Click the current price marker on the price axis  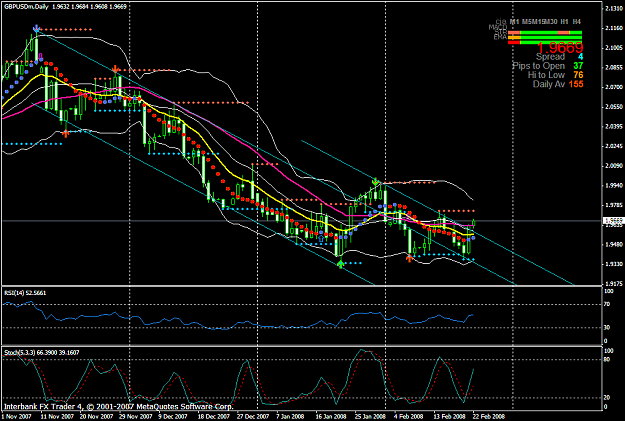[613, 220]
